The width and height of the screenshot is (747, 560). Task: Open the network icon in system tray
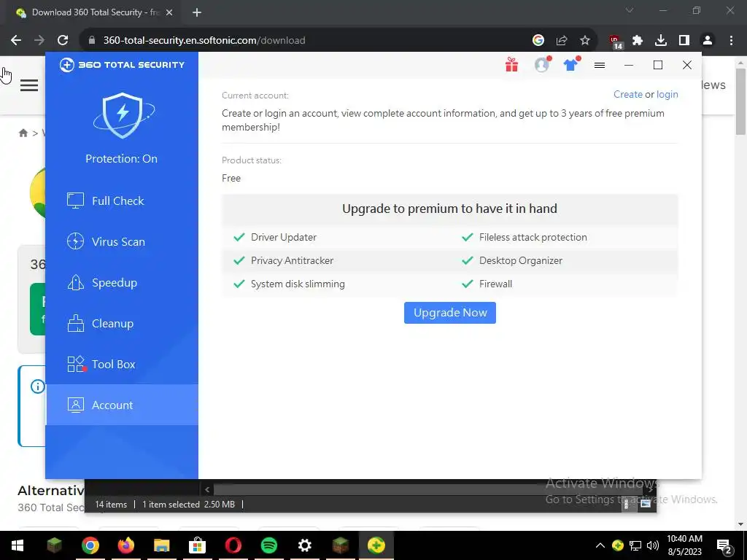(635, 545)
